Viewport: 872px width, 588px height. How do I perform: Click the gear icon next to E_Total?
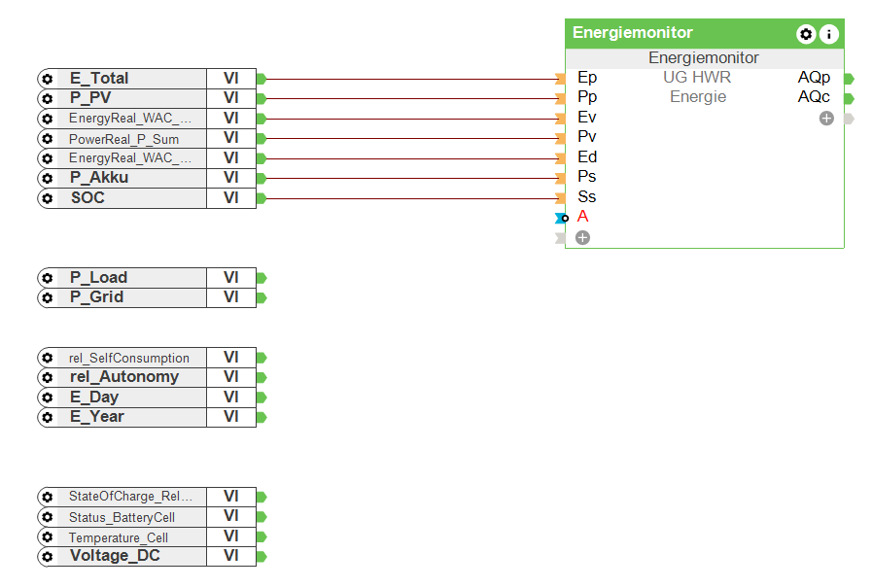tap(47, 79)
